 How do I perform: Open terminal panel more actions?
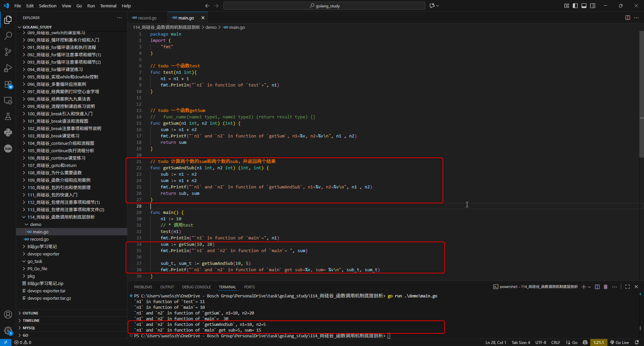click(x=614, y=287)
